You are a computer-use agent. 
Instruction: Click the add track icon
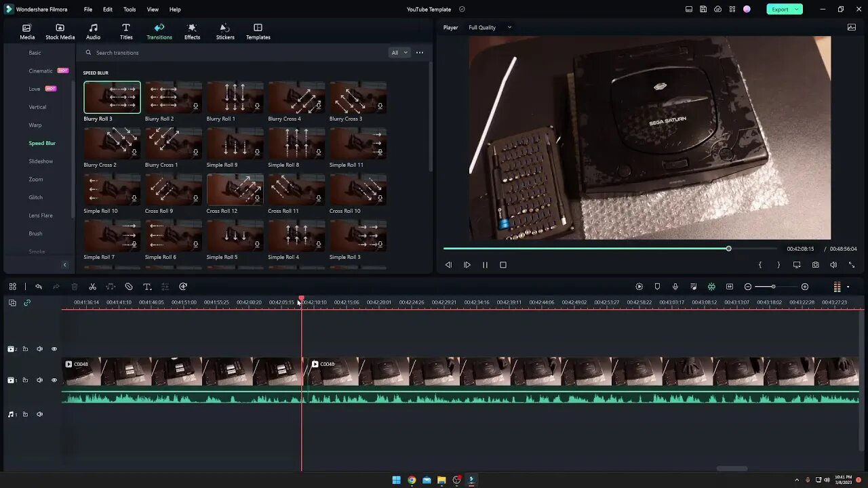point(12,303)
